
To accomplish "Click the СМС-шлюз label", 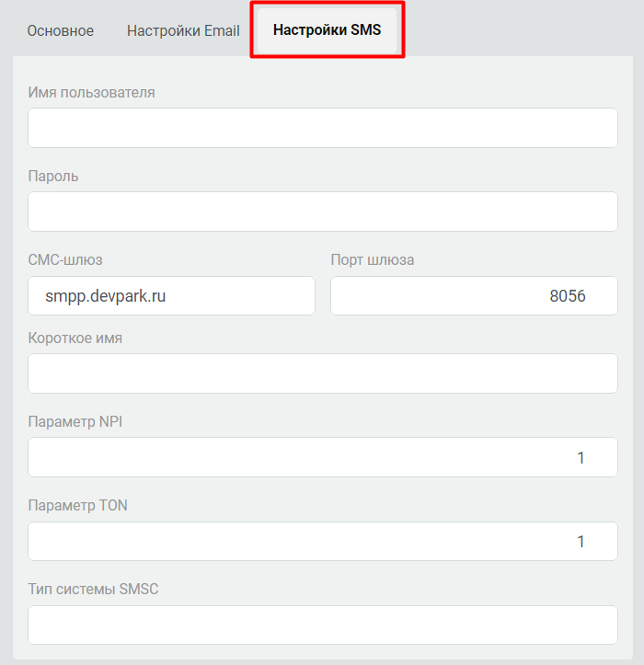I will 65,259.
